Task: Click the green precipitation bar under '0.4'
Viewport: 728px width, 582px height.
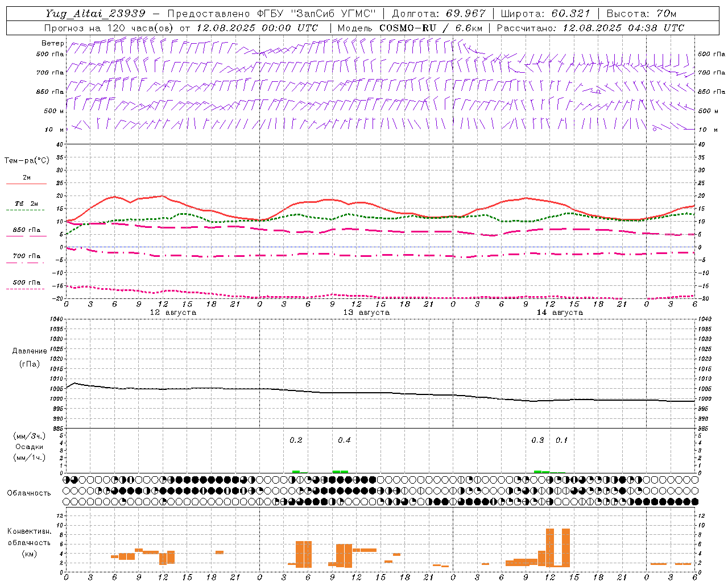Action: coord(340,471)
